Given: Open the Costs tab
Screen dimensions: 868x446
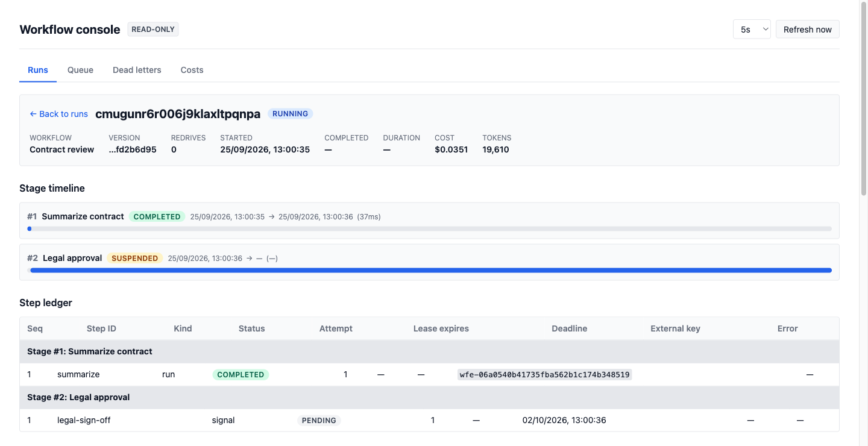Looking at the screenshot, I should pos(192,70).
